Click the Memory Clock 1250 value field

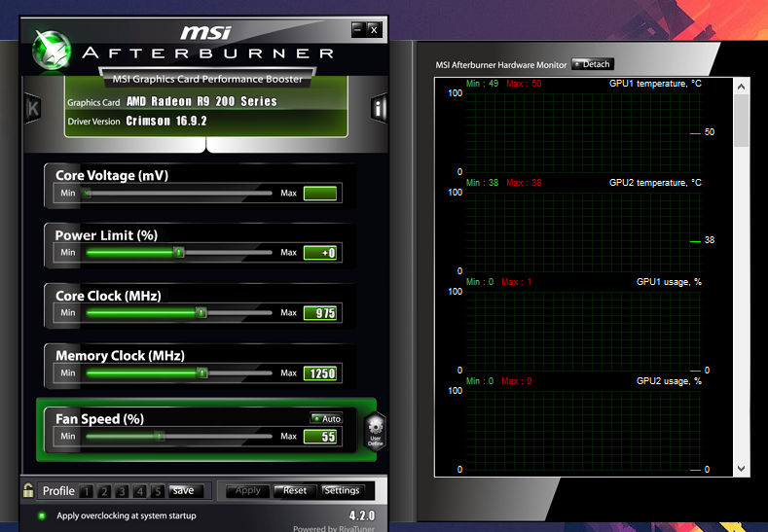click(320, 373)
